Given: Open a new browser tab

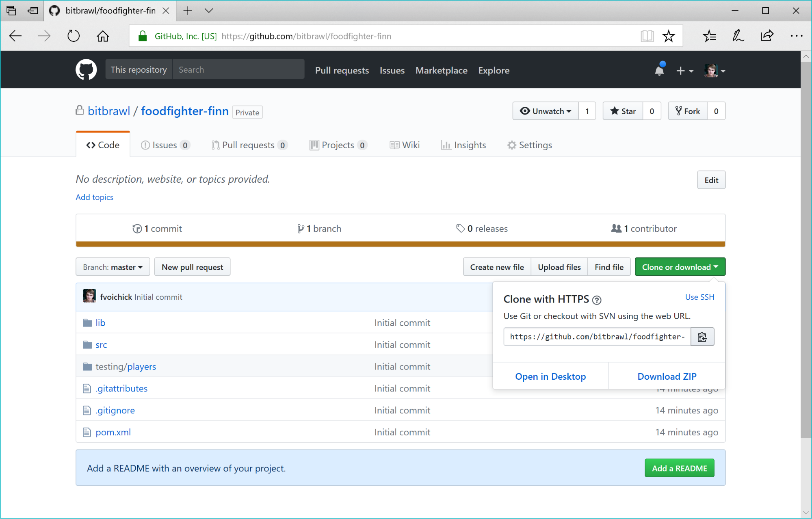Looking at the screenshot, I should coord(188,11).
